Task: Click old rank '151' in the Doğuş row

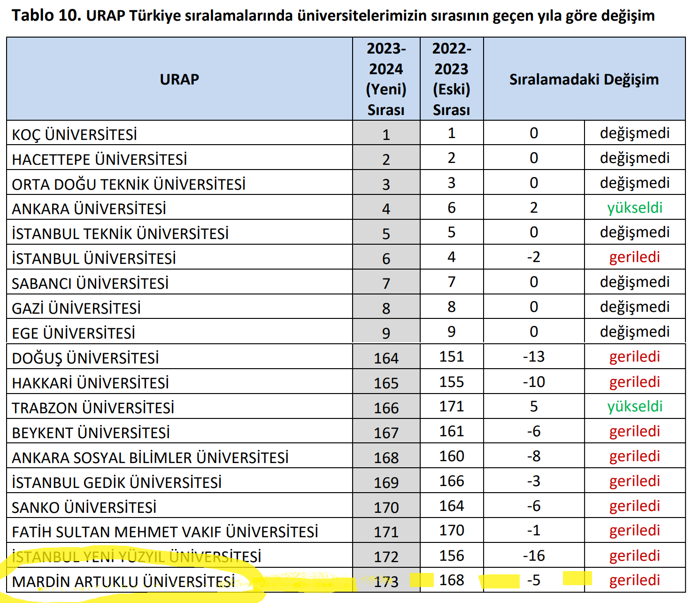Action: (452, 356)
